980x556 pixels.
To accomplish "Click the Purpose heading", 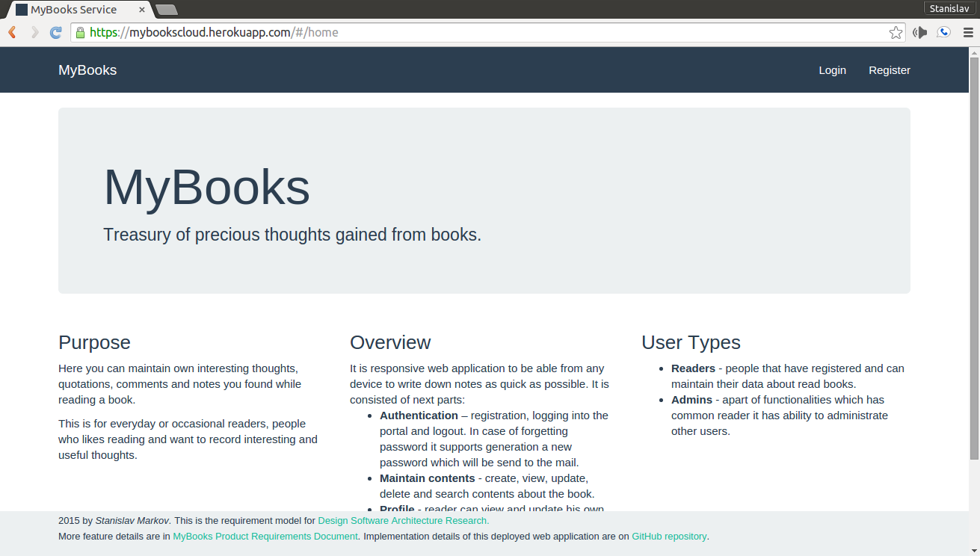I will tap(94, 342).
